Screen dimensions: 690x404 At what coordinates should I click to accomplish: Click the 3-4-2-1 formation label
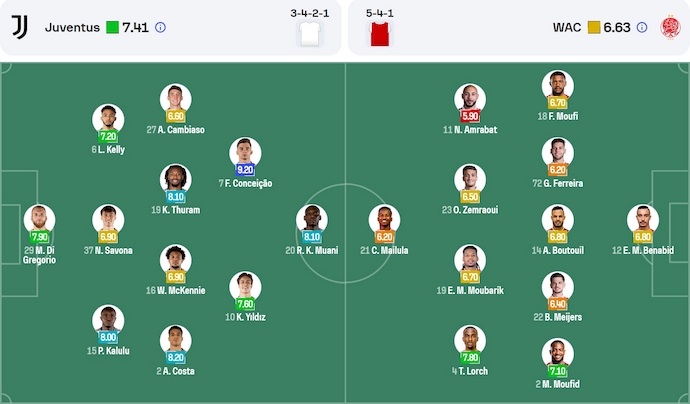(307, 14)
